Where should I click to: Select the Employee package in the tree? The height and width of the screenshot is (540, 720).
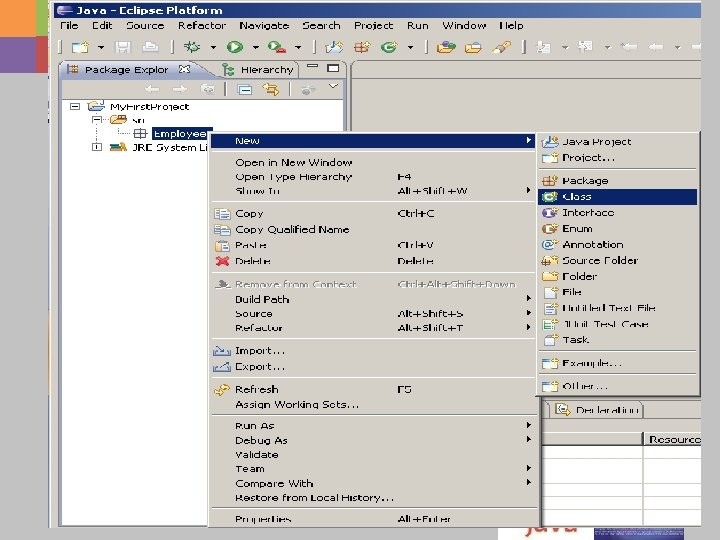tap(180, 134)
